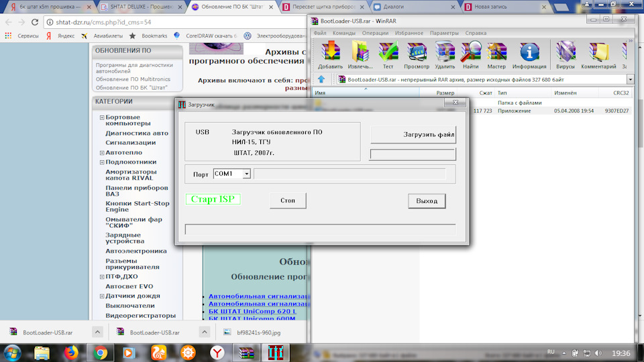
Task: Open БК ШТАТ UniComp 620 L link
Action: pyautogui.click(x=252, y=311)
